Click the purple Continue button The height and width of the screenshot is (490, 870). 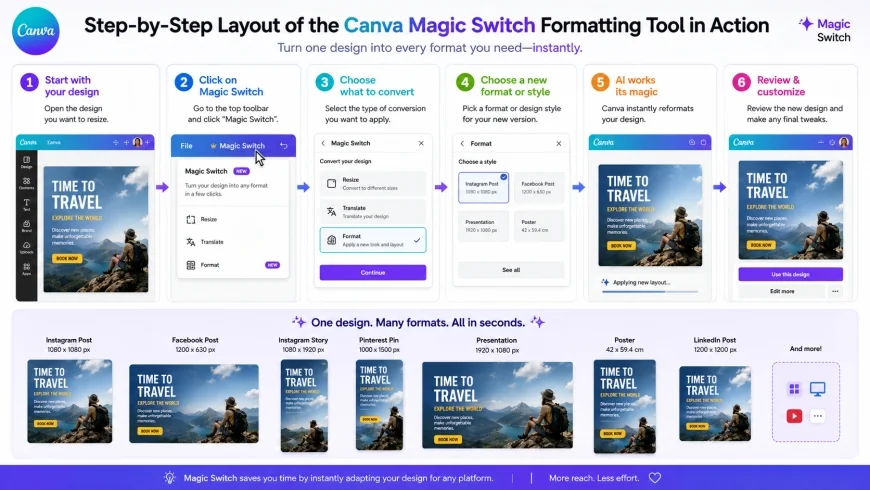point(373,272)
